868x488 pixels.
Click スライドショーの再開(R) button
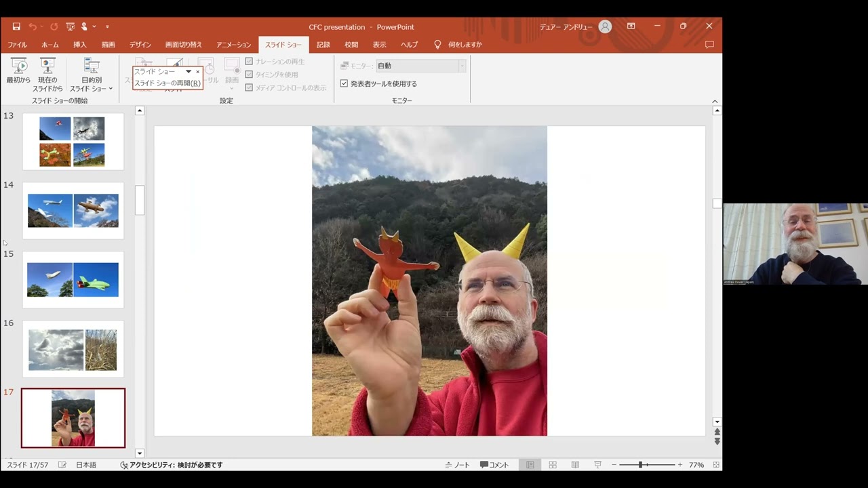coord(167,83)
